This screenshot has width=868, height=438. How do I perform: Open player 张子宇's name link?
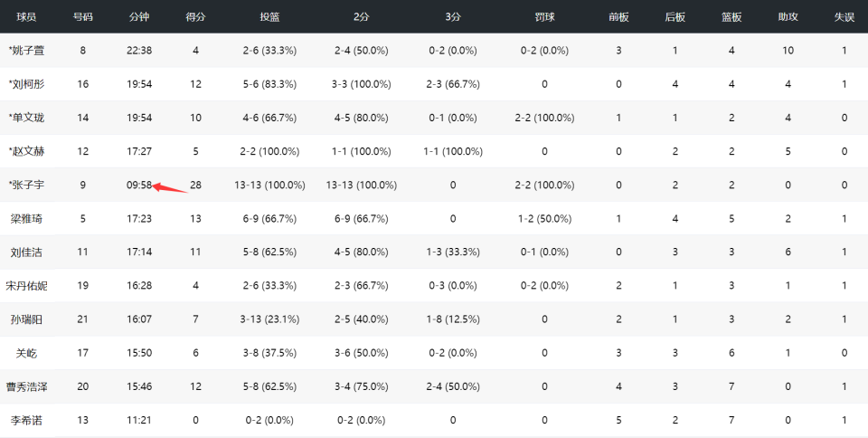pyautogui.click(x=28, y=185)
